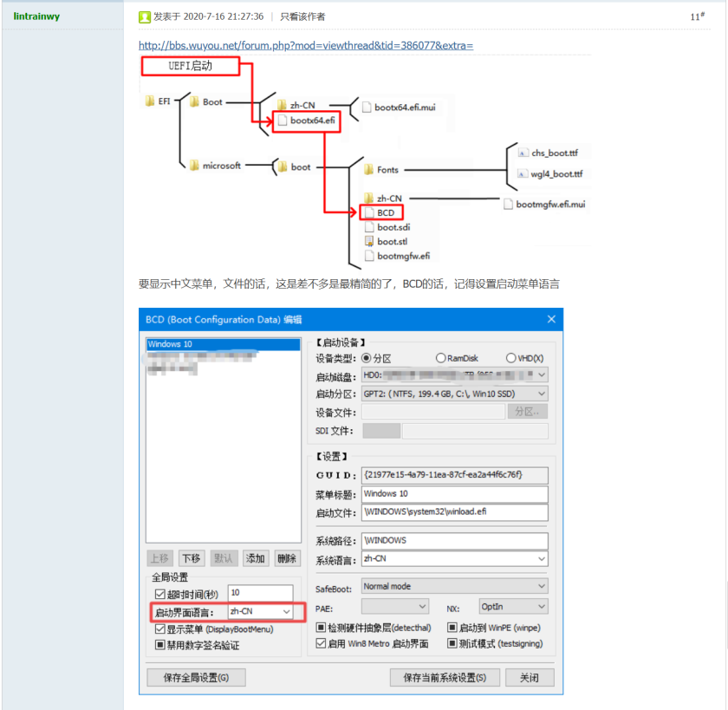Click the green user icon beside post date
The width and height of the screenshot is (728, 710).
145,17
